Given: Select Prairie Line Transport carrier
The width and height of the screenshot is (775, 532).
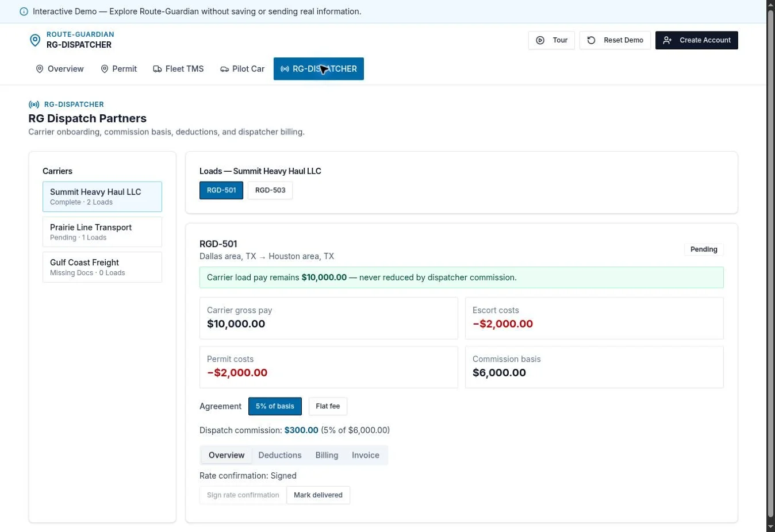Looking at the screenshot, I should tap(102, 232).
